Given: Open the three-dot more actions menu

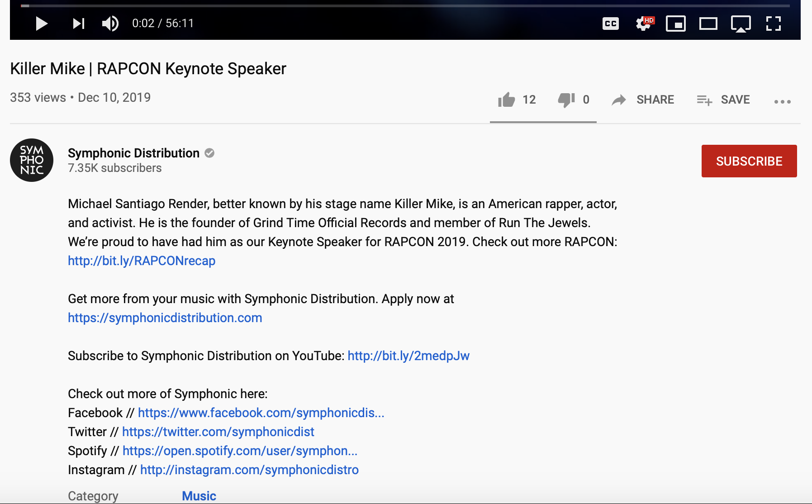Looking at the screenshot, I should click(782, 102).
